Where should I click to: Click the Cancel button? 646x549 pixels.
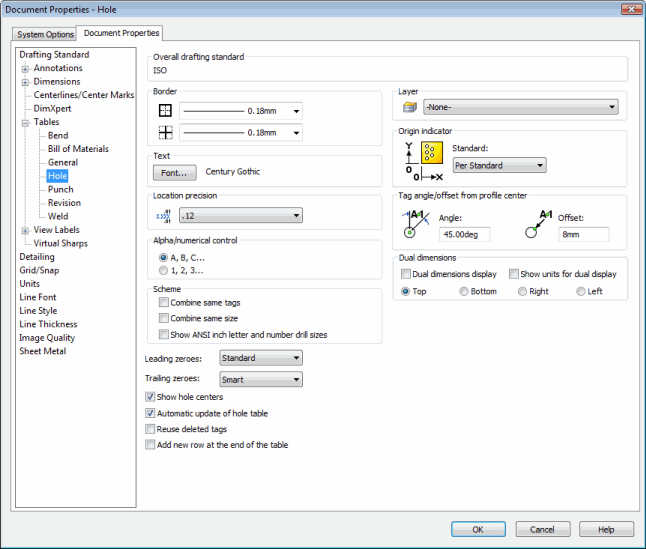pos(543,529)
